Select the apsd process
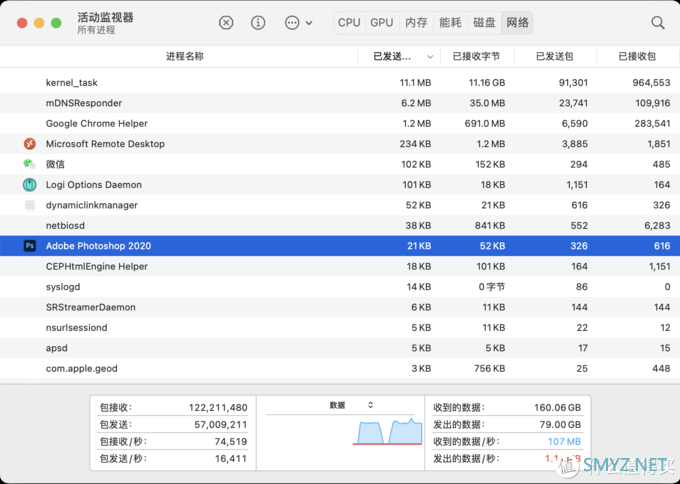 pyautogui.click(x=56, y=348)
